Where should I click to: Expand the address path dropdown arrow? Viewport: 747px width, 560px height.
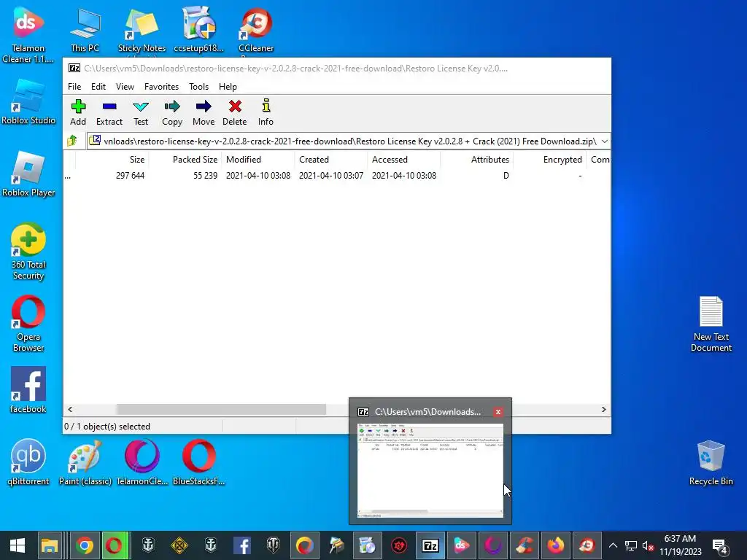point(604,141)
